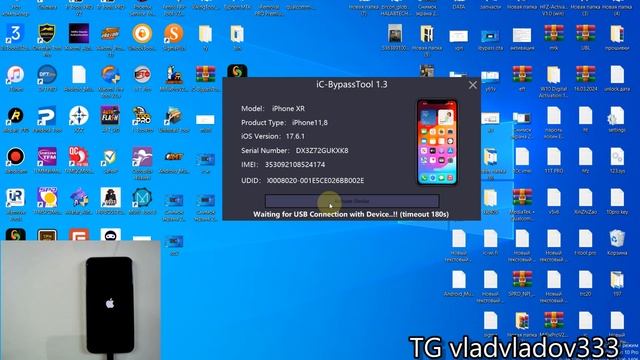Open the XinZhiZao file
This screenshot has width=640, height=360.
[585, 198]
